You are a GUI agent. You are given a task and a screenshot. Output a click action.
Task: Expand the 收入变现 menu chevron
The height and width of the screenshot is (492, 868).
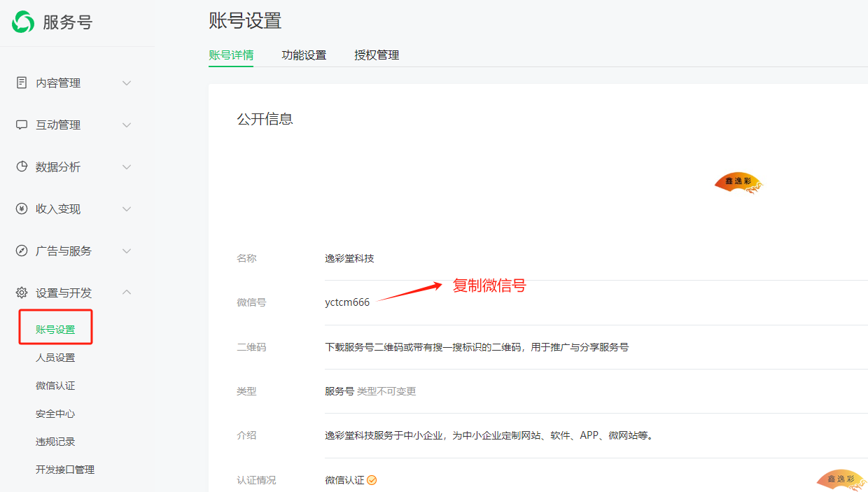pos(127,209)
